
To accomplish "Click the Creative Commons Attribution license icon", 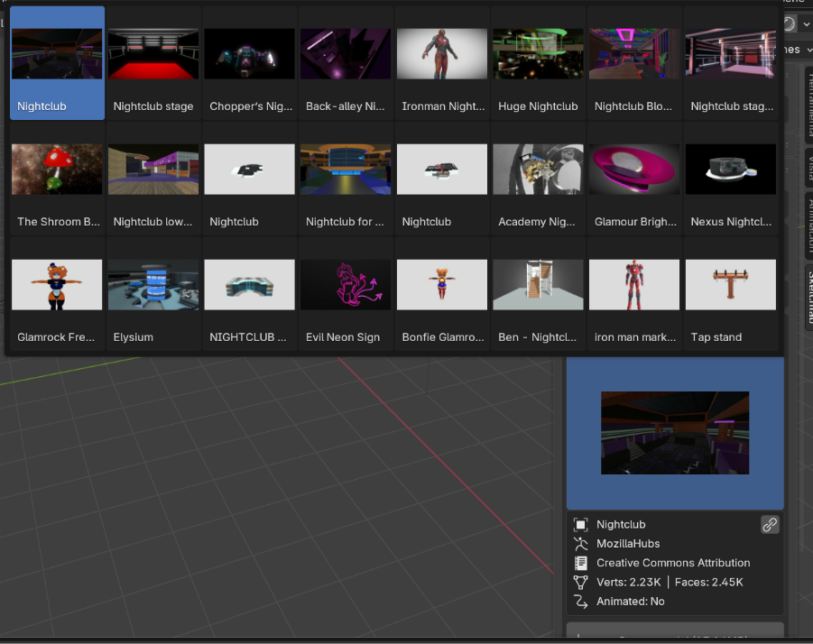I will (x=581, y=563).
